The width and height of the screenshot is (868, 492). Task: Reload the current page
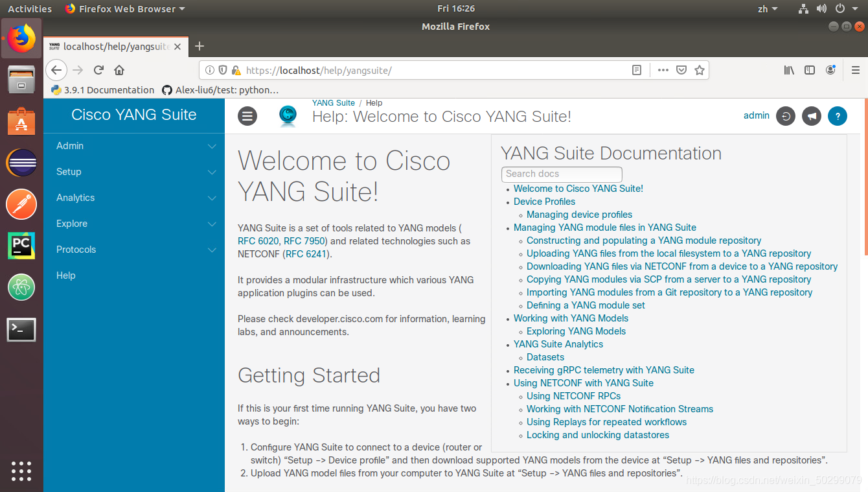coord(98,70)
